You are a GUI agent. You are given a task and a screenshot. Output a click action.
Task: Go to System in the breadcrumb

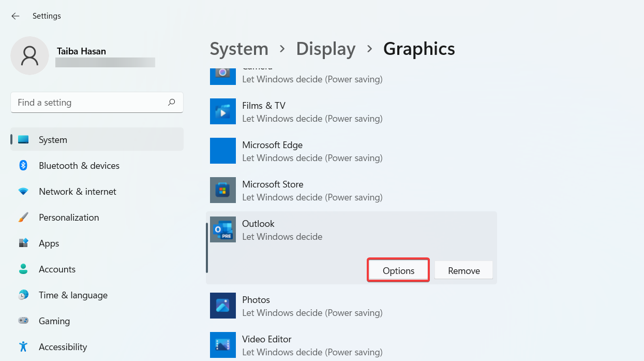point(239,49)
